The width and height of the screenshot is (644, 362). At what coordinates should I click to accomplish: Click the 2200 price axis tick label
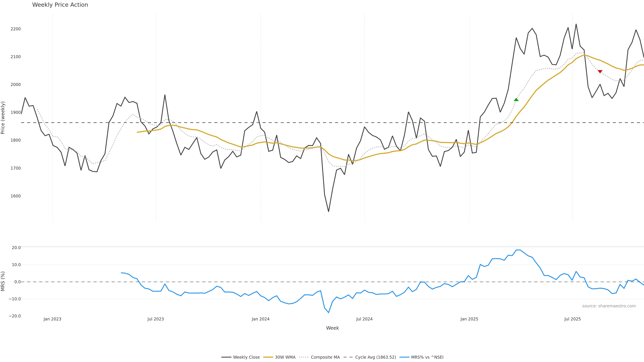15,29
